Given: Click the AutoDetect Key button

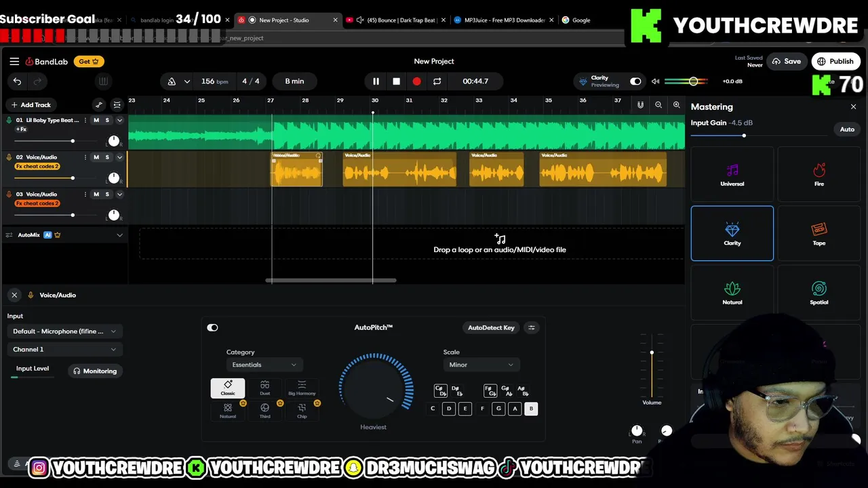Looking at the screenshot, I should (491, 328).
